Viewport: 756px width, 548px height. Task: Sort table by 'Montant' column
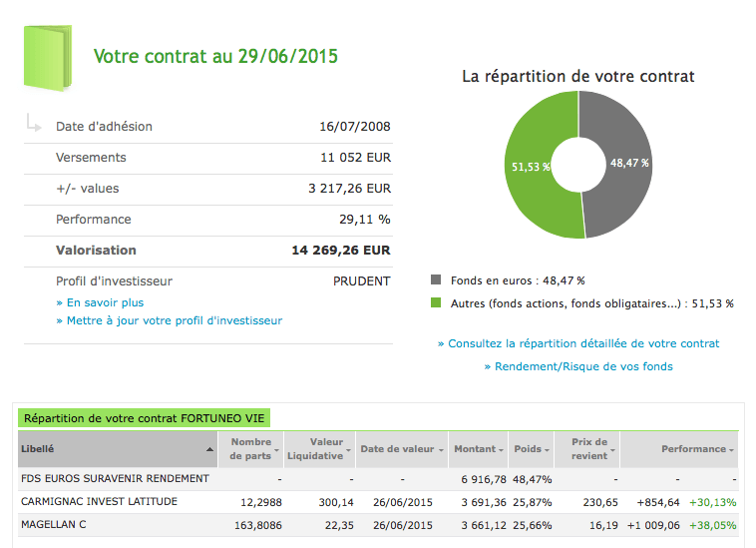(x=477, y=449)
